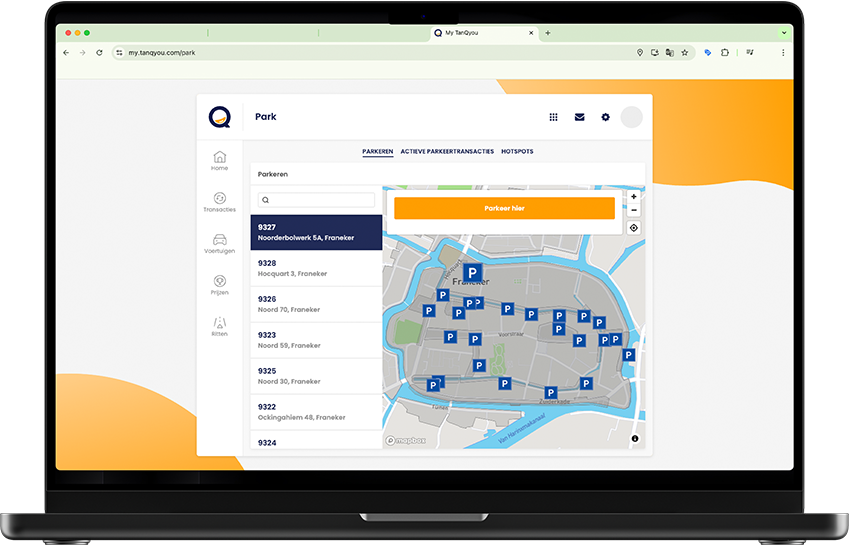Open Prijzen pricing section
This screenshot has height=545, width=849.
(219, 285)
